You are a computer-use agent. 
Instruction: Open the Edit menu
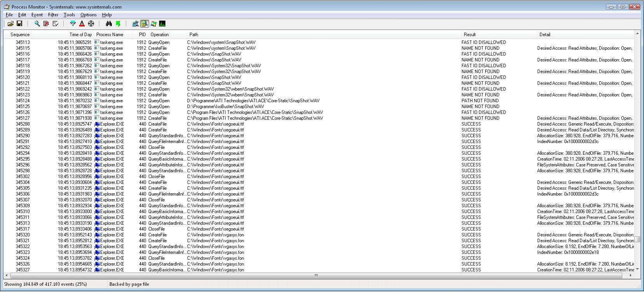coord(22,15)
